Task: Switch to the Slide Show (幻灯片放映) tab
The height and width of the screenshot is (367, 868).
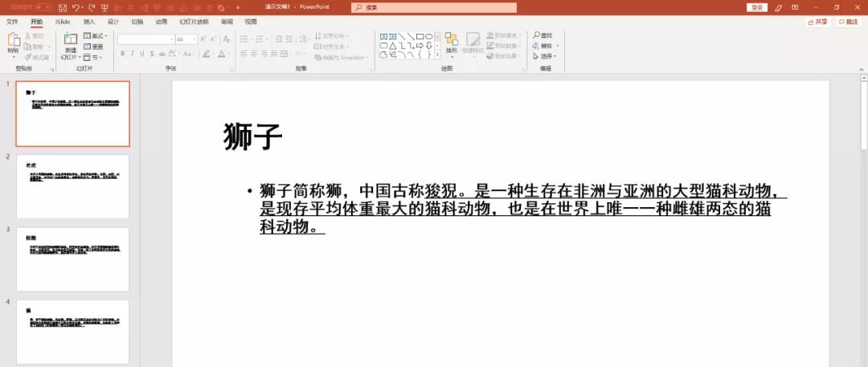Action: click(x=194, y=22)
